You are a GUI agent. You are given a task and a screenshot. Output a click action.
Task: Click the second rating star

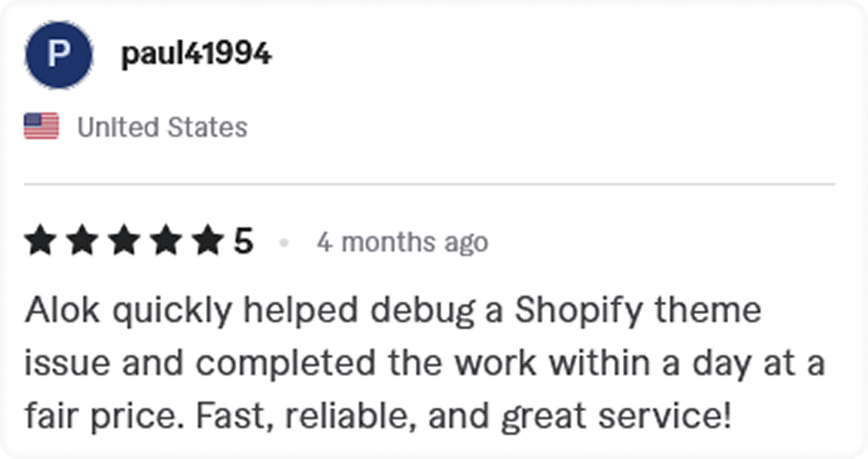pos(82,242)
